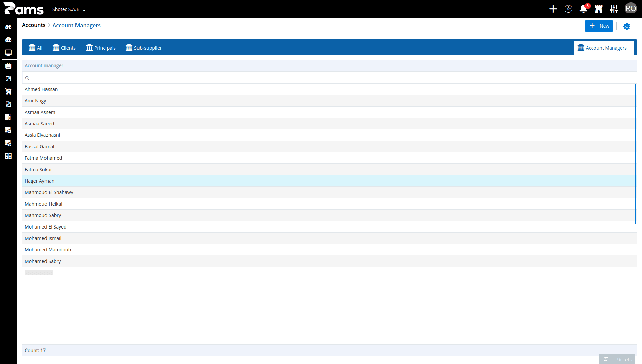The image size is (642, 364).
Task: Open the shopping cart sidebar icon
Action: [x=8, y=91]
